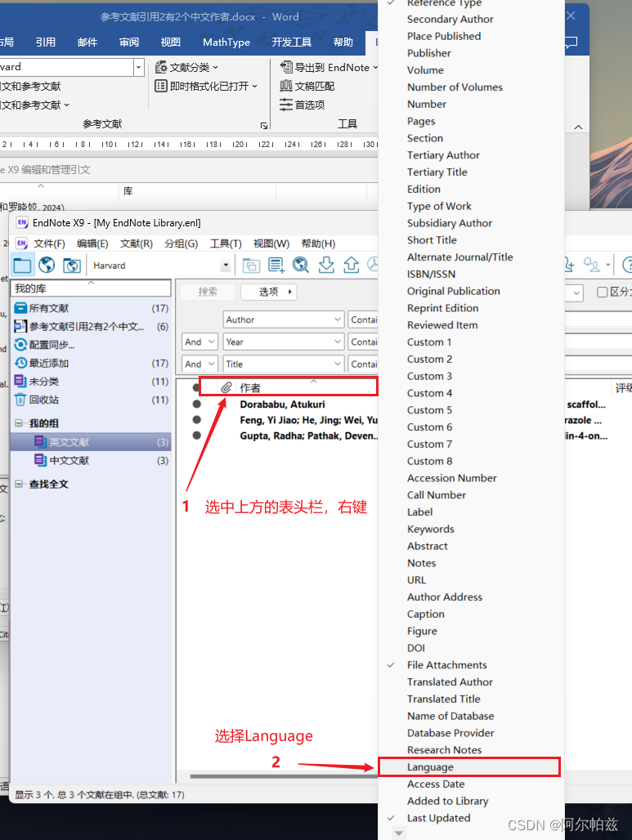Click the EndNote menu bar logo icon

(x=21, y=244)
